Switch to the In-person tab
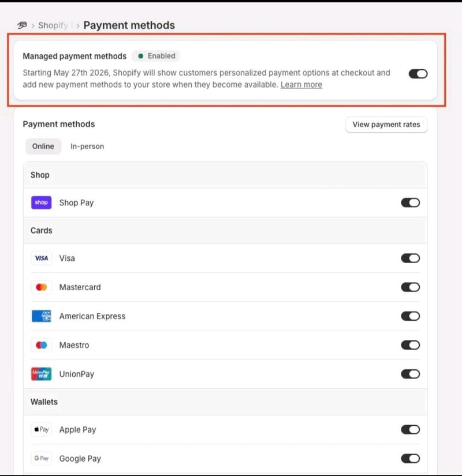 click(x=87, y=147)
